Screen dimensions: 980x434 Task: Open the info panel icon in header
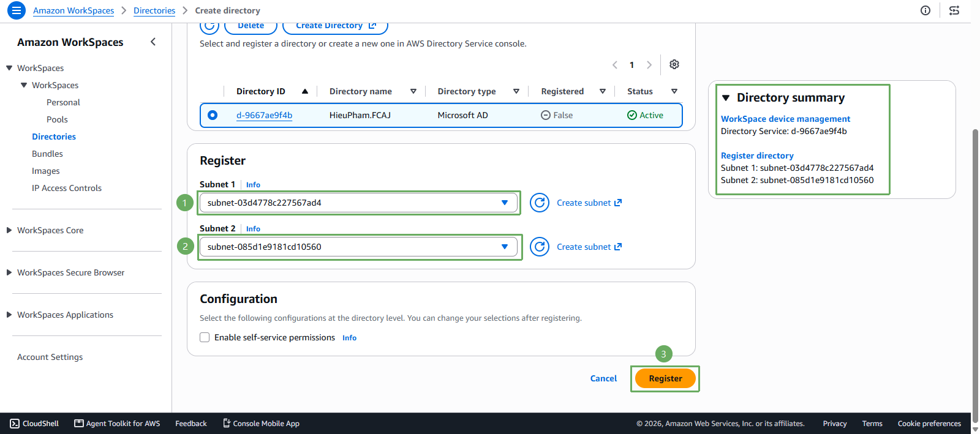925,10
